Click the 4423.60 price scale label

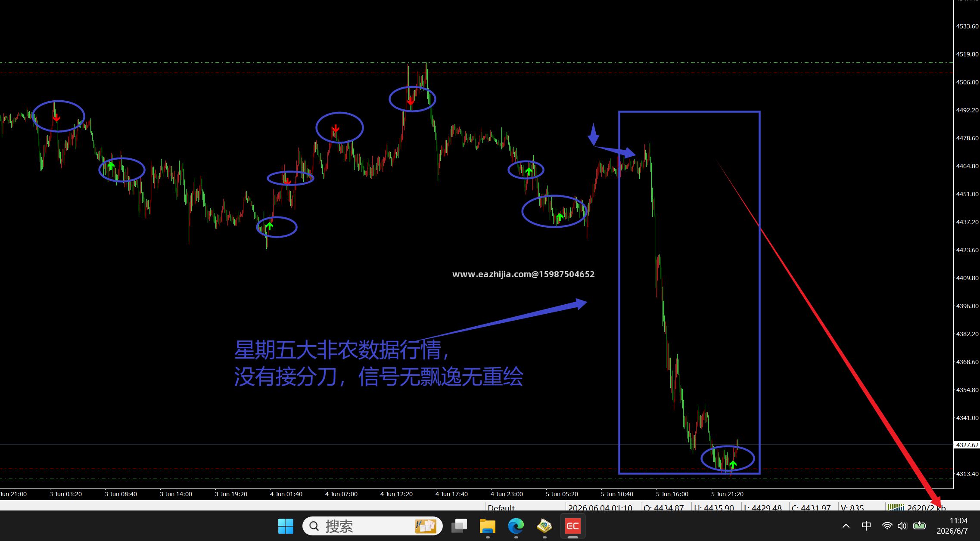tap(967, 250)
